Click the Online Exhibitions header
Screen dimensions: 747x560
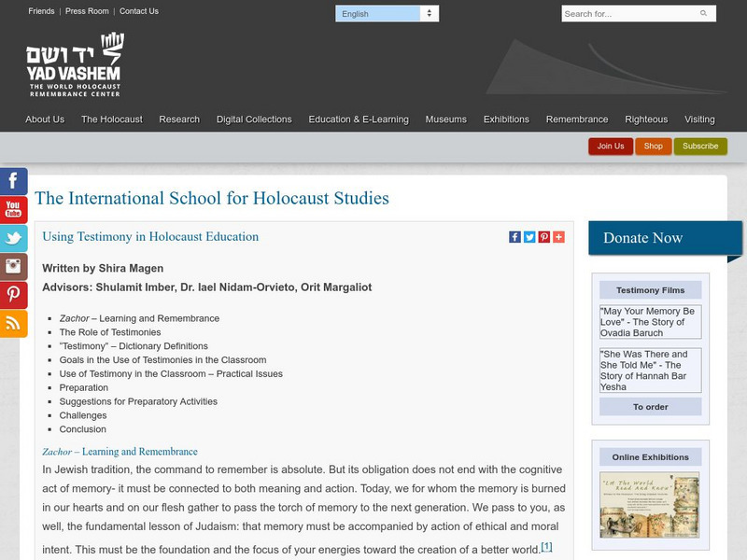coord(650,457)
